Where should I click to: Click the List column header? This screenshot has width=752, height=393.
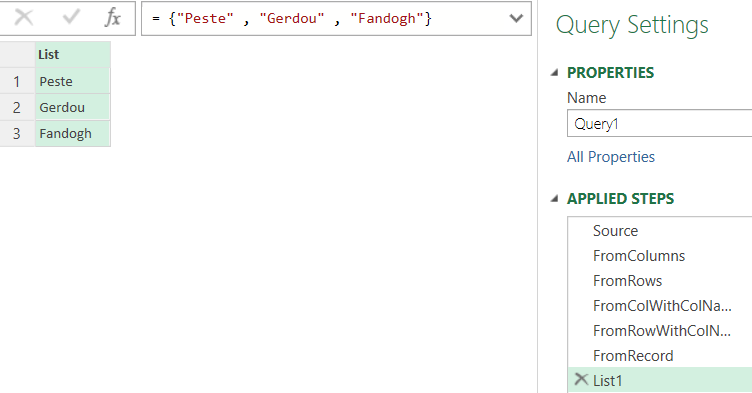[73, 55]
